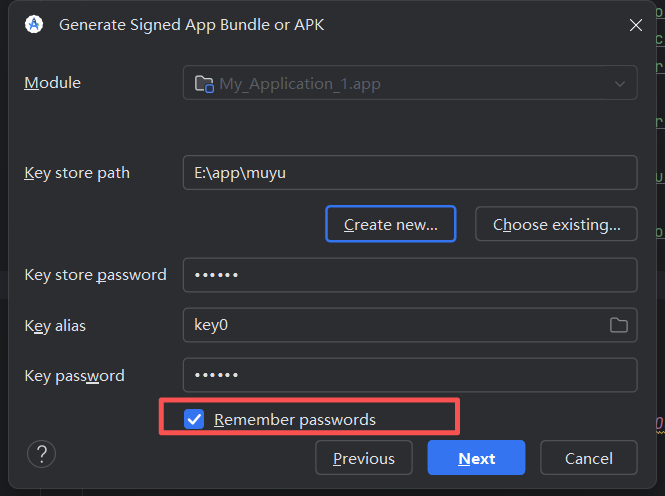665x496 pixels.
Task: Close the Generate Signed App Bundle dialog
Action: pos(635,25)
